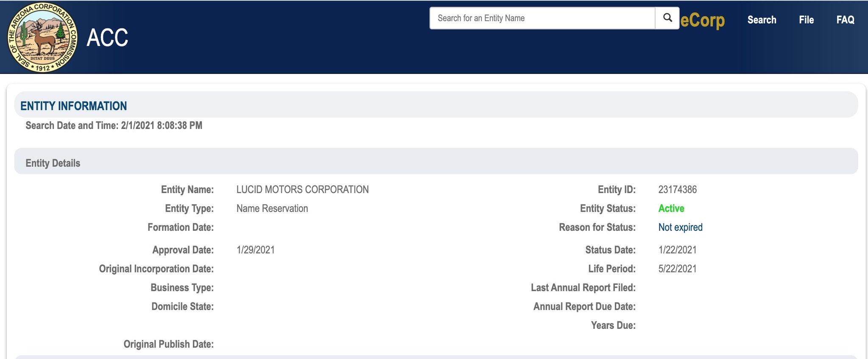Open the File menu in header
This screenshot has height=359, width=868.
point(806,20)
